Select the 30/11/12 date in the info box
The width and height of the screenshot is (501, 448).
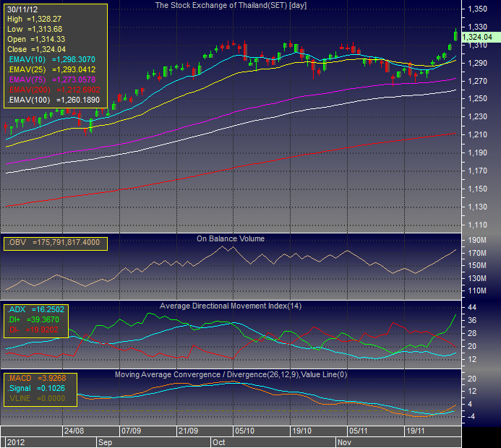click(x=22, y=9)
